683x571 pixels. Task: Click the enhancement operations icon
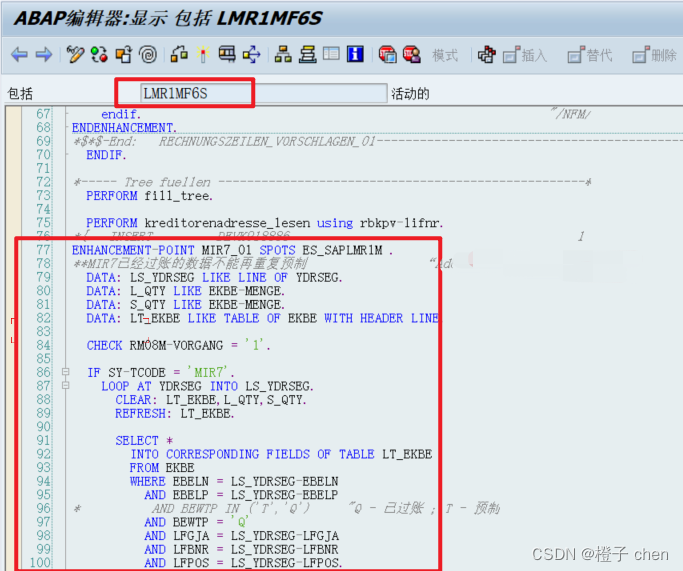(x=487, y=55)
